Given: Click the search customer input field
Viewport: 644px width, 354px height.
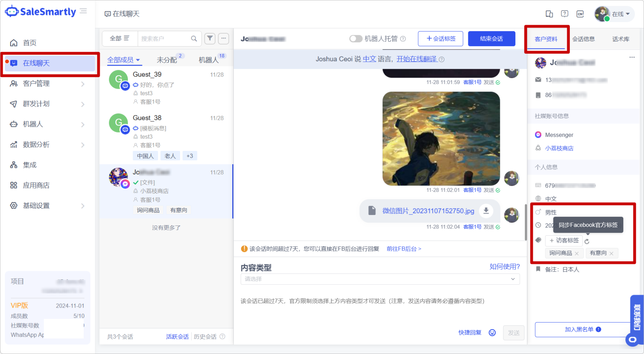Looking at the screenshot, I should (x=165, y=39).
